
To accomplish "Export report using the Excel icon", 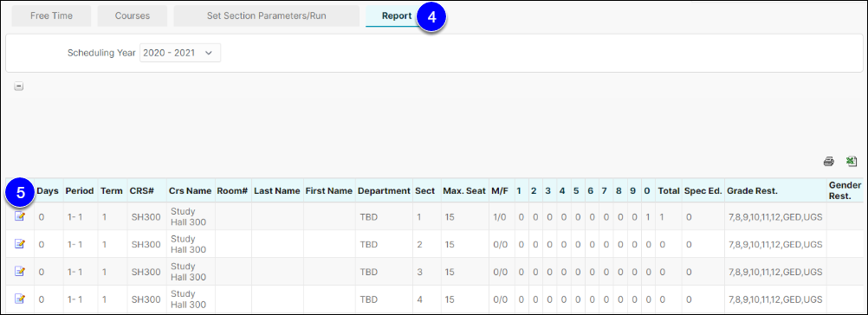I will click(851, 161).
